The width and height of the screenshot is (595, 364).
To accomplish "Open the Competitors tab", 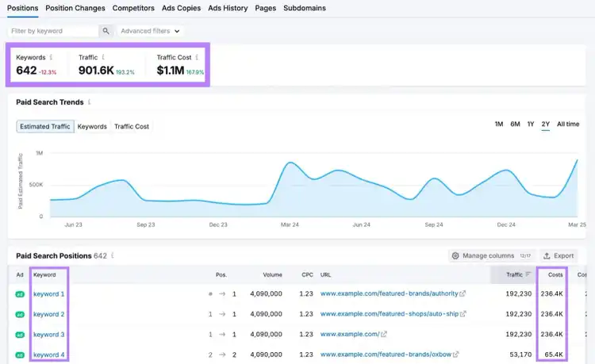I will point(133,8).
